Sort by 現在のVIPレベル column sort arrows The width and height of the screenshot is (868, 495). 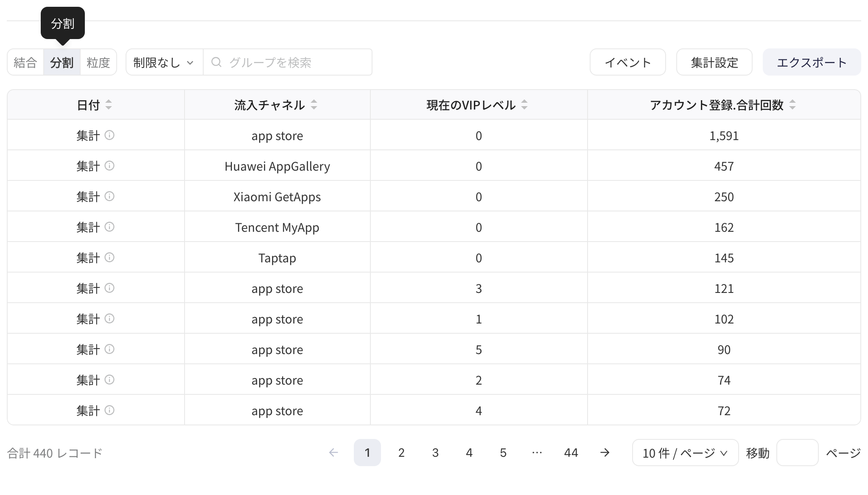[524, 105]
